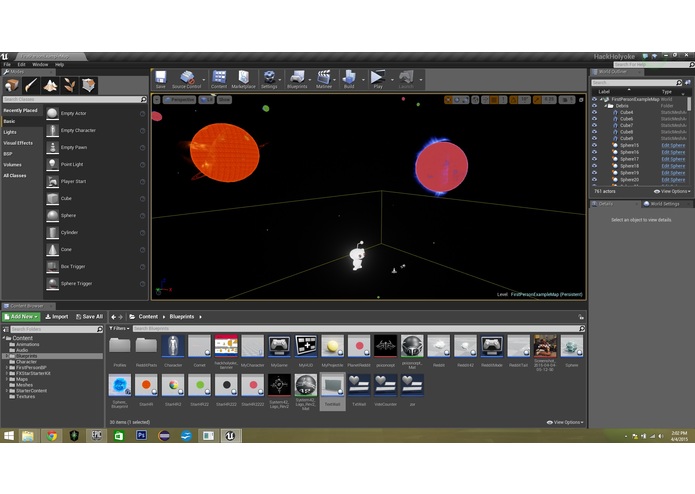This screenshot has width=695, height=494.
Task: Click Blueprints in the content path breadcrumb
Action: 182,317
